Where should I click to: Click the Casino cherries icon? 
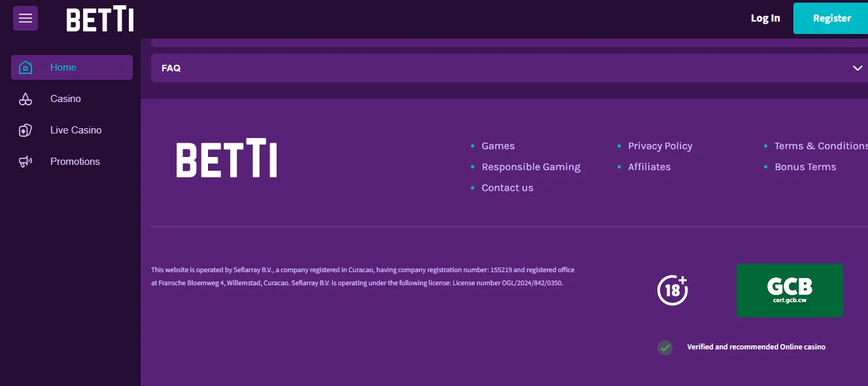point(26,99)
